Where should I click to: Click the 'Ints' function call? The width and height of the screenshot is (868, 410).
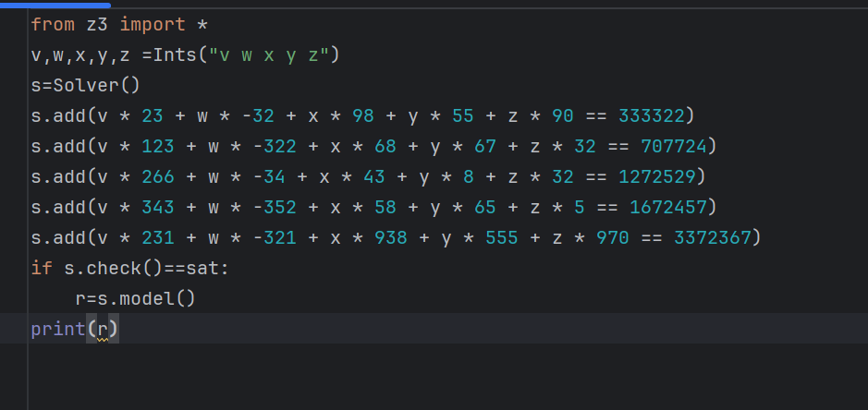175,55
